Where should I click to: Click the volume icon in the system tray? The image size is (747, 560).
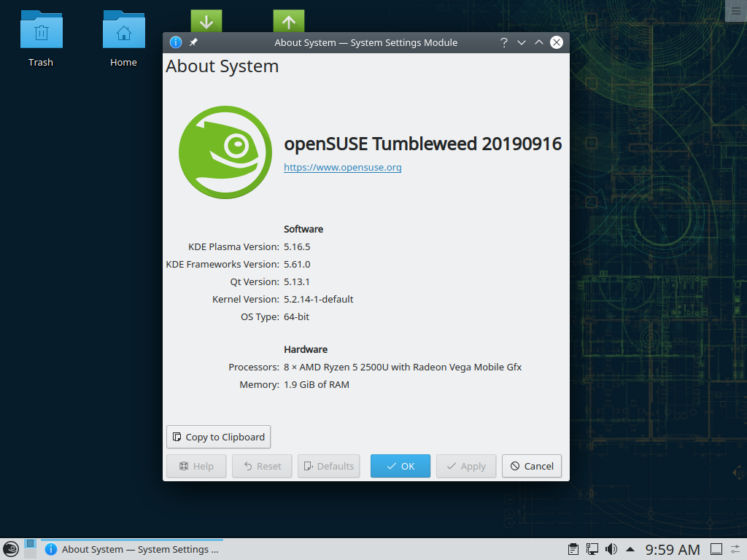pyautogui.click(x=610, y=548)
